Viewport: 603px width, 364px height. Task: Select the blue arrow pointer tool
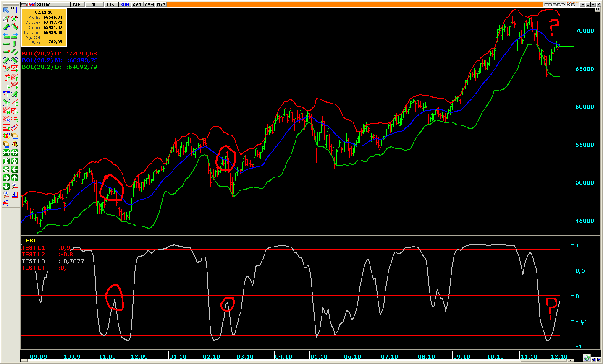[x=6, y=10]
